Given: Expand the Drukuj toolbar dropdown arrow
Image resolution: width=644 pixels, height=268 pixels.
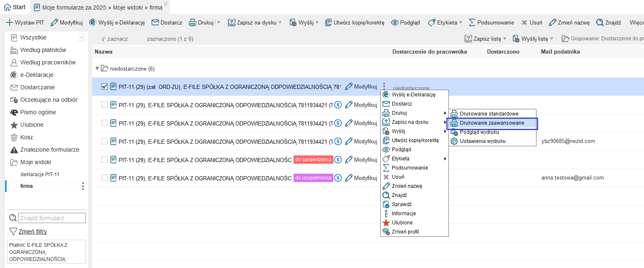Looking at the screenshot, I should click(x=219, y=22).
